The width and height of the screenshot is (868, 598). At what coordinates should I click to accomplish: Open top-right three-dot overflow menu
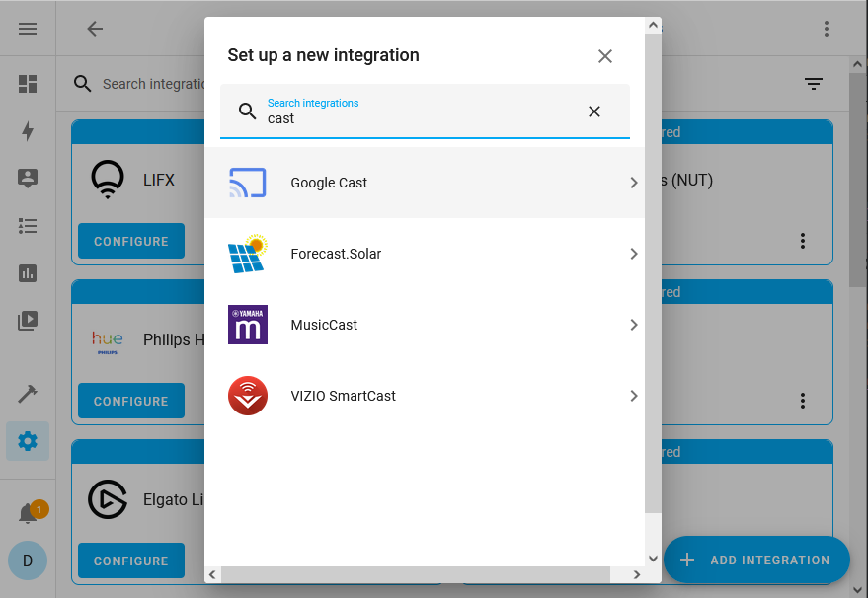826,29
